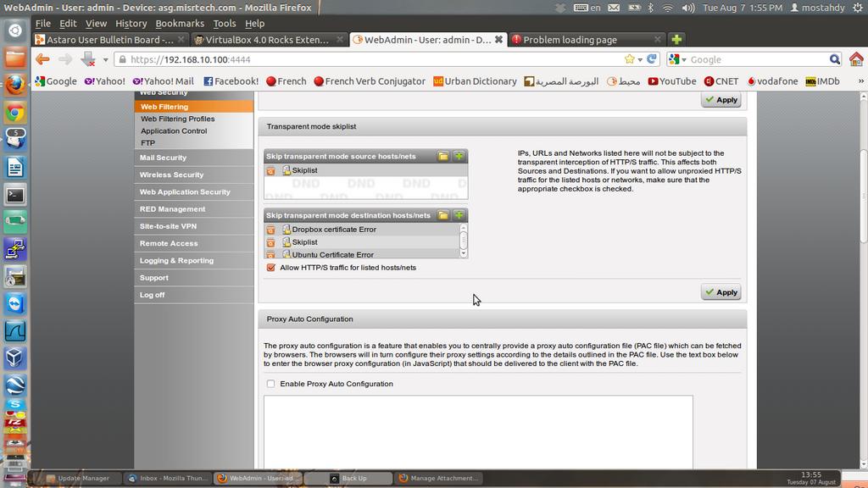Remove Skiplist from the source hosts list

(270, 170)
